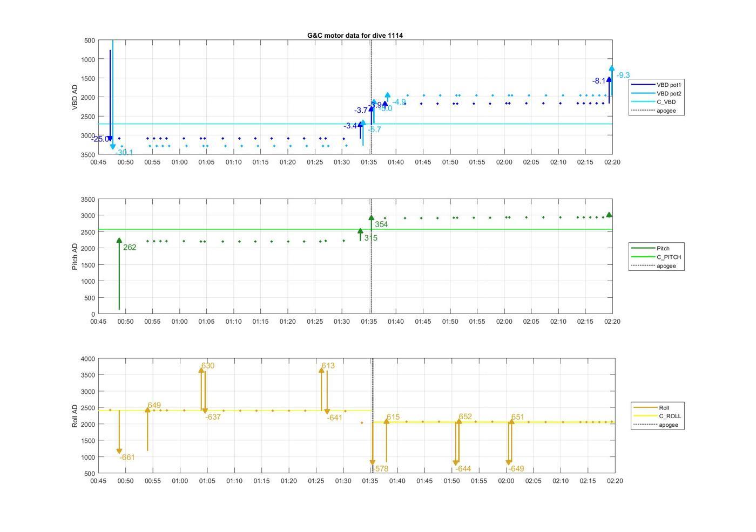Screen dimensions: 756x532
Task: Click the '02:20' tick label on Roll plot
Action: (615, 480)
